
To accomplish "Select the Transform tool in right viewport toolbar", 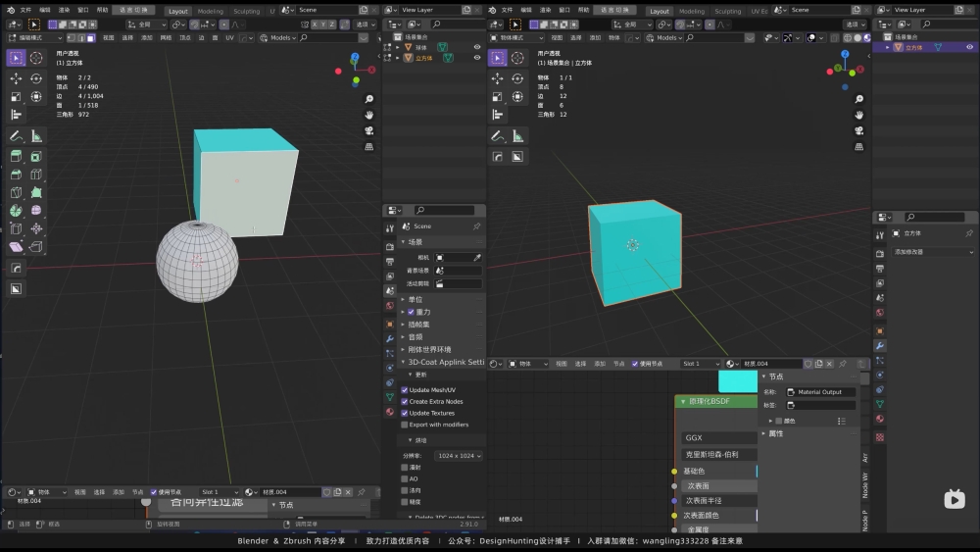I will (x=517, y=96).
